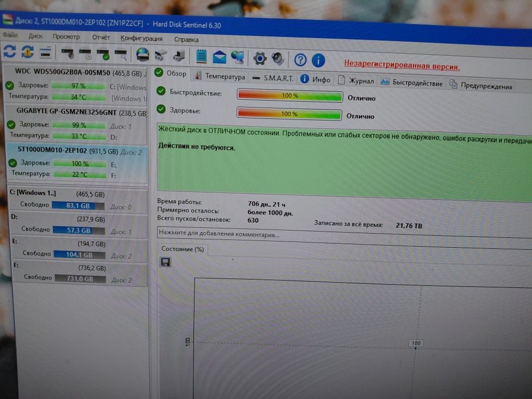Click the 57,3 GB free space bar
The image size is (532, 399).
(79, 230)
